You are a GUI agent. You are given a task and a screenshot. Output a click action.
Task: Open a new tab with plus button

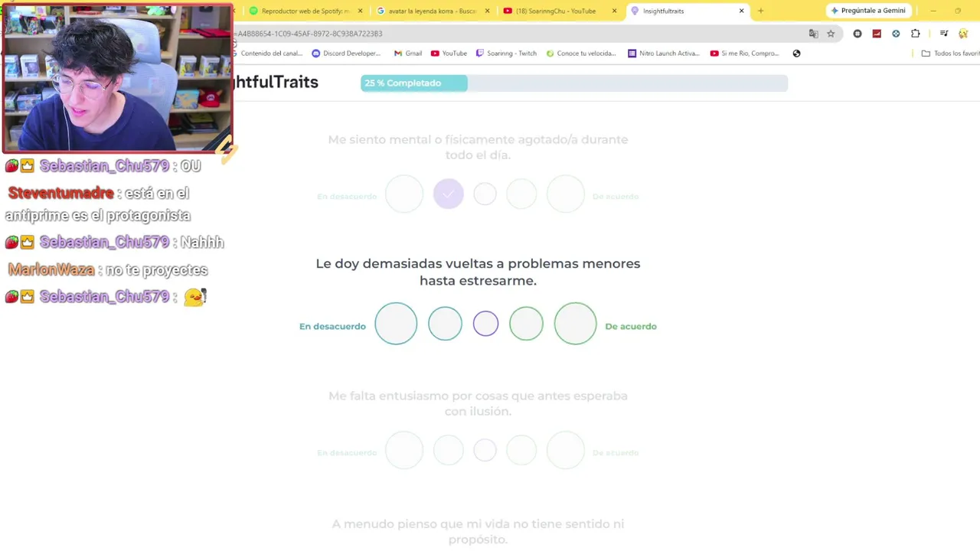tap(760, 11)
